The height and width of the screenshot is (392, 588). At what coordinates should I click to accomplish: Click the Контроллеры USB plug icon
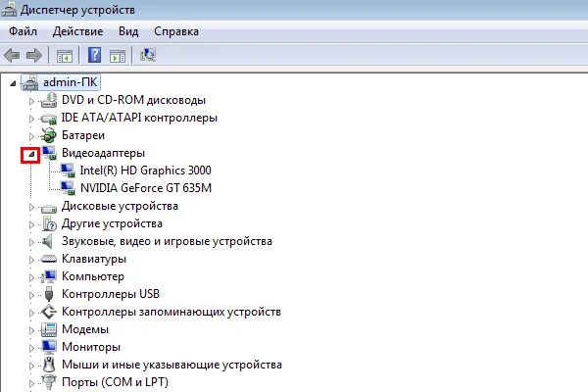pos(49,294)
